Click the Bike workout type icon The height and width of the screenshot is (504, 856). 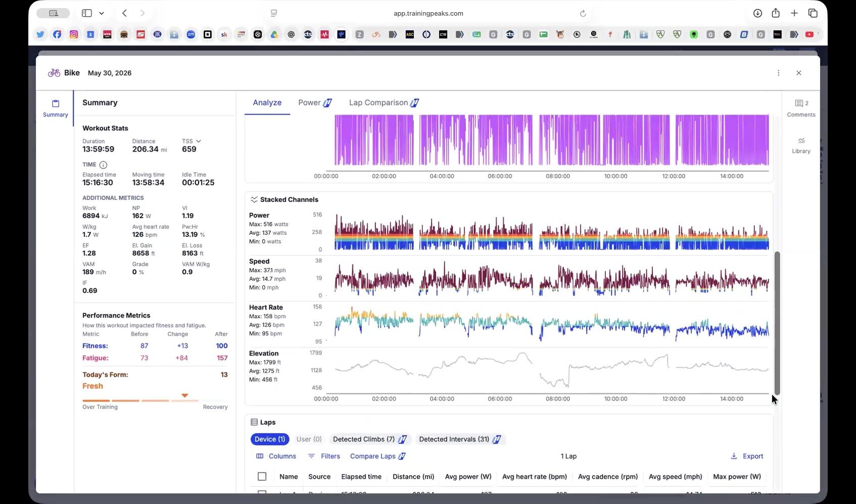pos(54,73)
